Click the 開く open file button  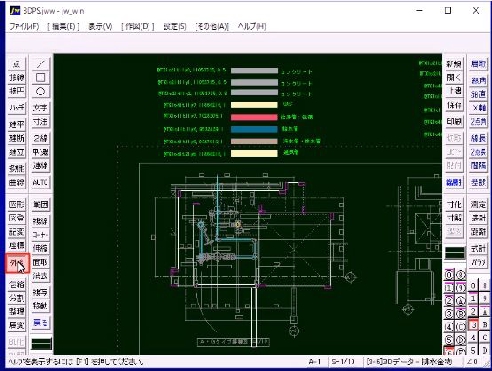(x=454, y=78)
